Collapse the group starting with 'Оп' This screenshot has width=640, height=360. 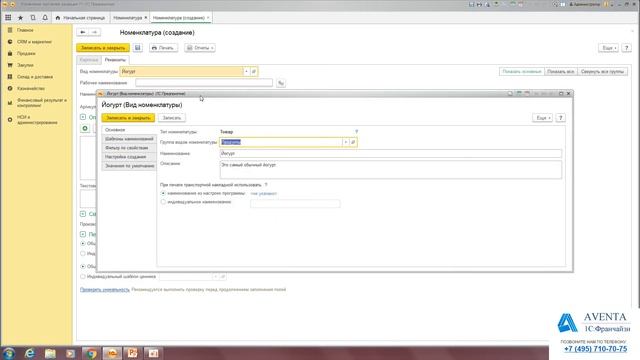[83, 117]
